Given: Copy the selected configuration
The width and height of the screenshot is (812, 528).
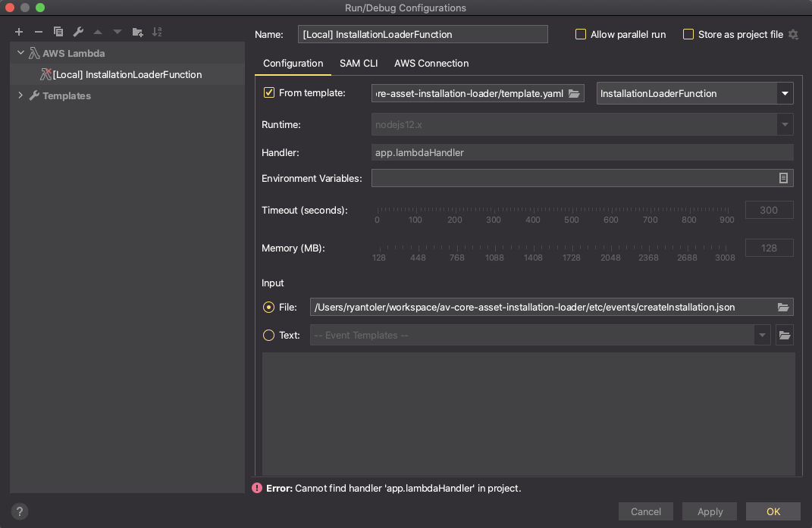Looking at the screenshot, I should pyautogui.click(x=58, y=32).
